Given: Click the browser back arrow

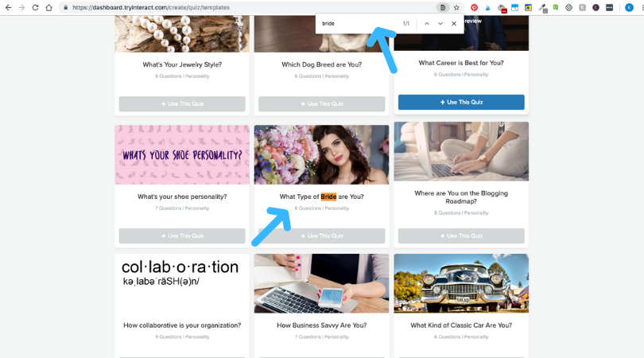Looking at the screenshot, I should click(8, 7).
